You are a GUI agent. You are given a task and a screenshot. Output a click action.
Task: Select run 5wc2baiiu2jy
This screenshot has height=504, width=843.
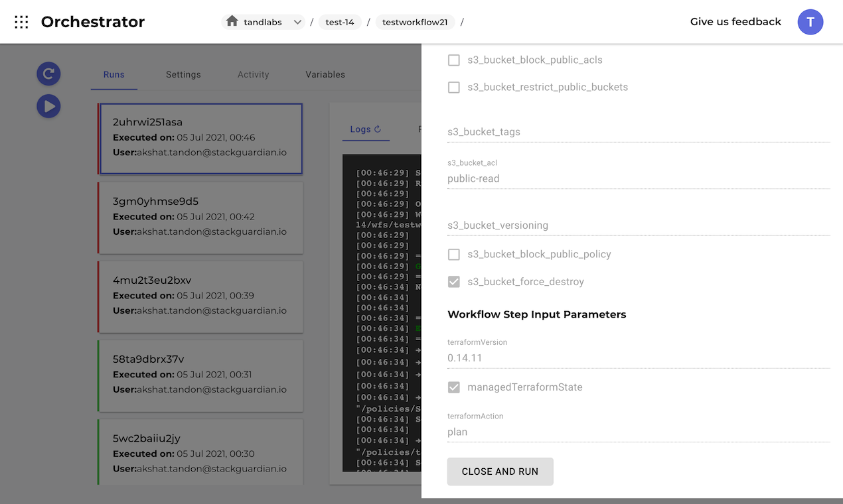point(200,452)
